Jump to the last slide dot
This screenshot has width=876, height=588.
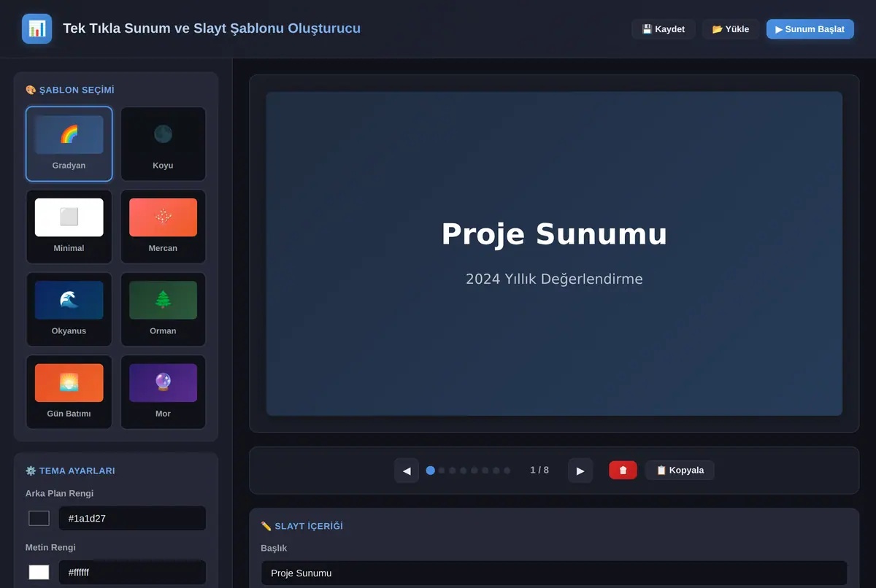(x=507, y=471)
